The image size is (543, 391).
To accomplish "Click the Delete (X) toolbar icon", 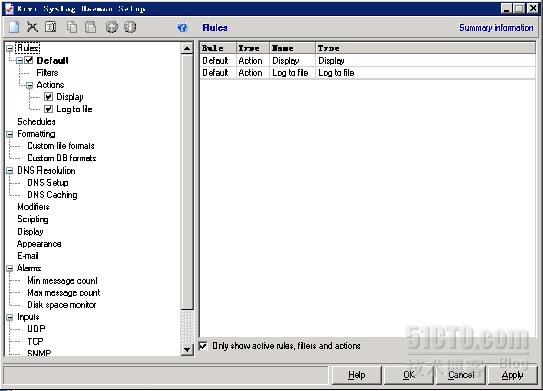I will pyautogui.click(x=33, y=27).
